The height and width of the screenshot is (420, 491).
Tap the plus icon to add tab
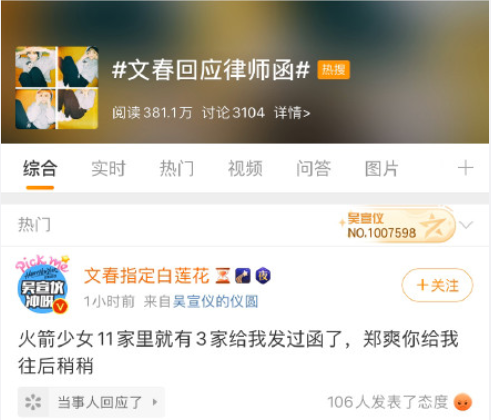point(465,168)
